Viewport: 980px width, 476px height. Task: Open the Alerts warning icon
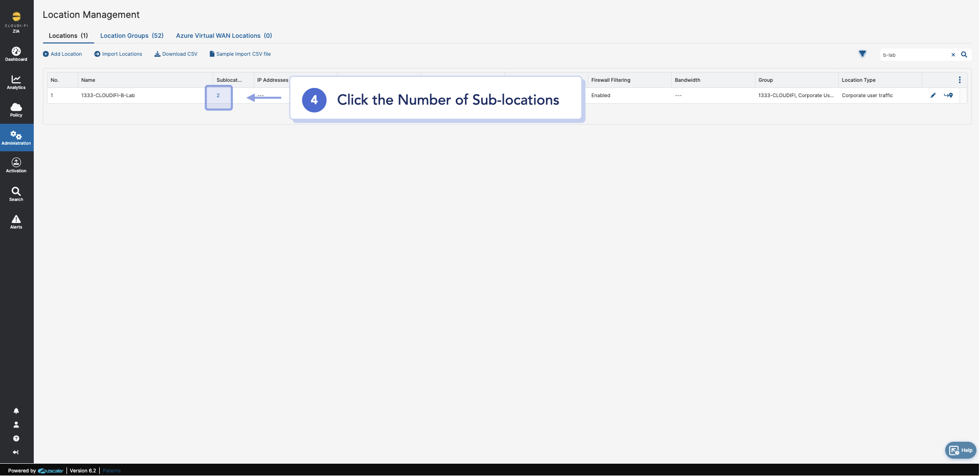(x=16, y=221)
